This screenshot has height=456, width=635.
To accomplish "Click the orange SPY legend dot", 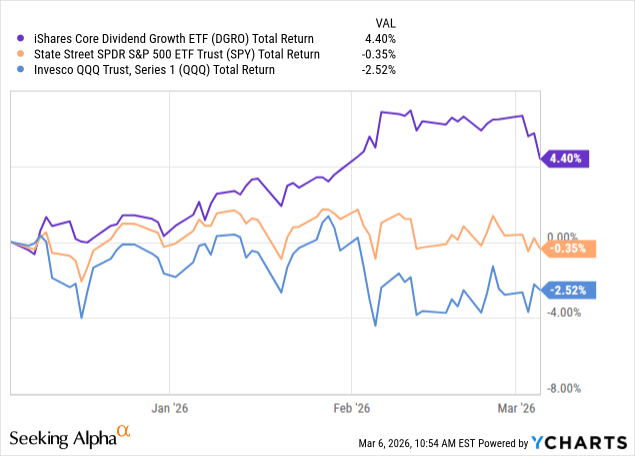I will 15,53.
